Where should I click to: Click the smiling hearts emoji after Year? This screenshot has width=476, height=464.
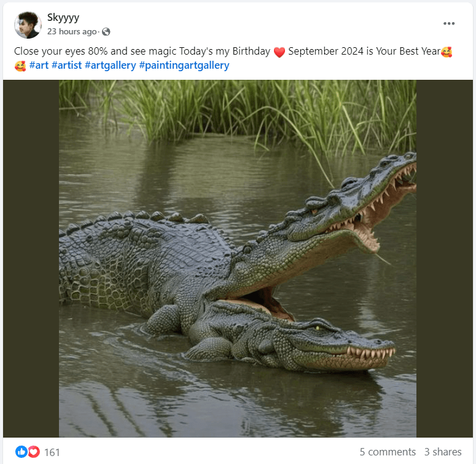447,52
